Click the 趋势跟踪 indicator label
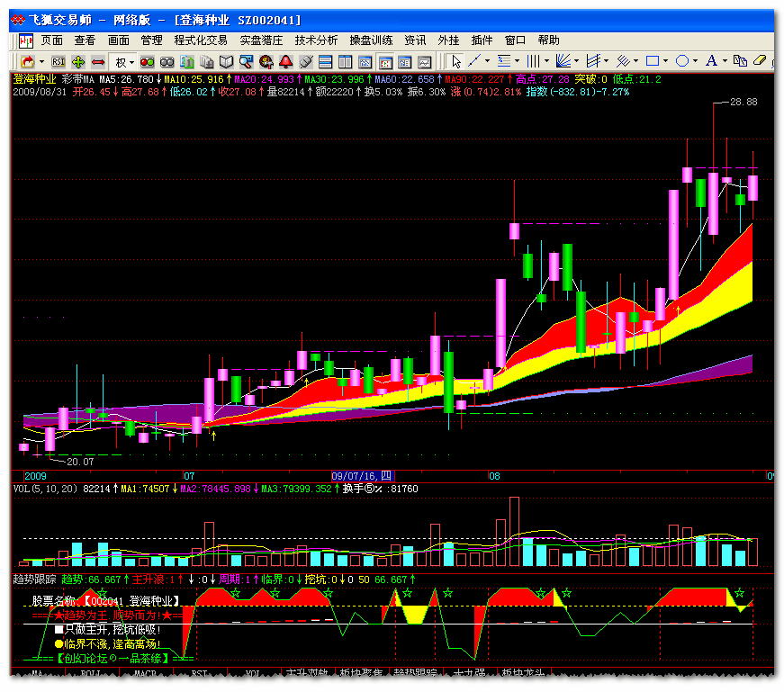Image resolution: width=784 pixels, height=692 pixels. click(34, 580)
